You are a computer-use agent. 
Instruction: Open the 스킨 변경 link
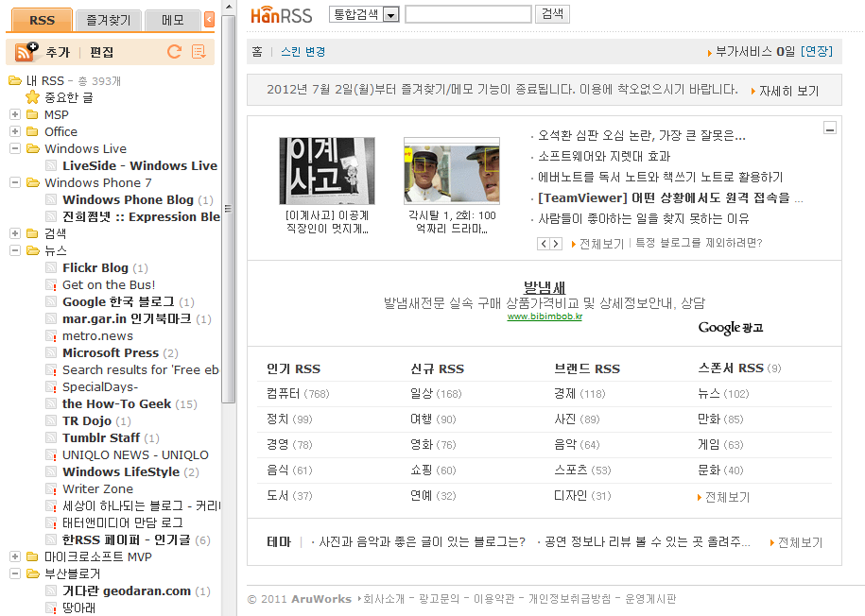click(x=303, y=52)
